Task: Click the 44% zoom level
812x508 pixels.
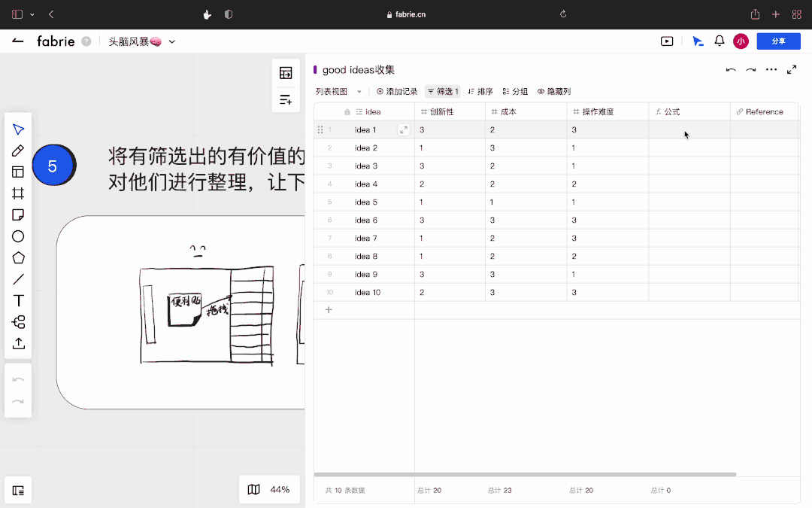Action: [280, 489]
